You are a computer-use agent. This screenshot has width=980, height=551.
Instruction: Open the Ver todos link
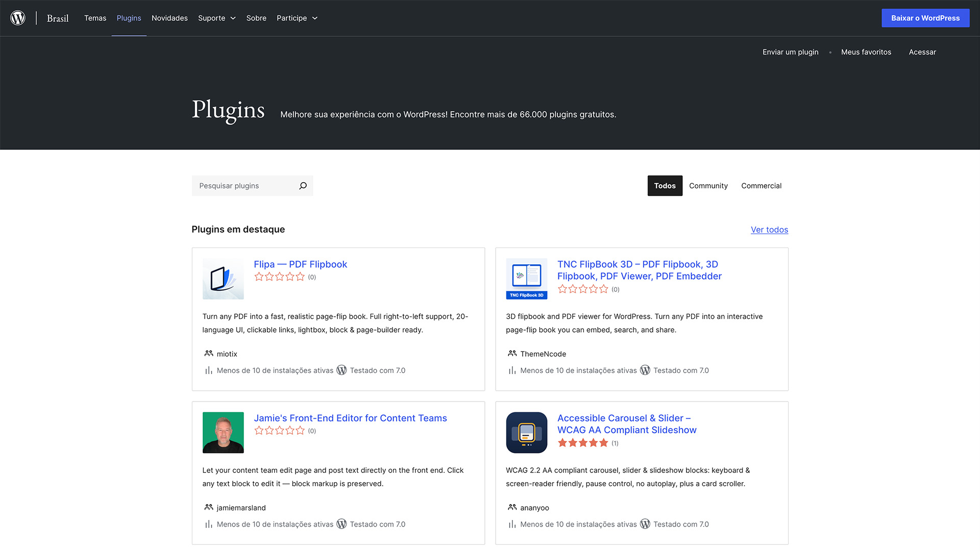(x=769, y=230)
